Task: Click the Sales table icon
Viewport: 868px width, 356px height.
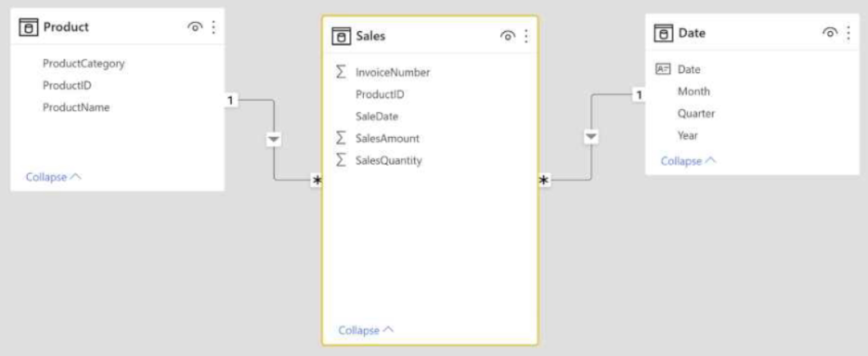Action: (341, 37)
